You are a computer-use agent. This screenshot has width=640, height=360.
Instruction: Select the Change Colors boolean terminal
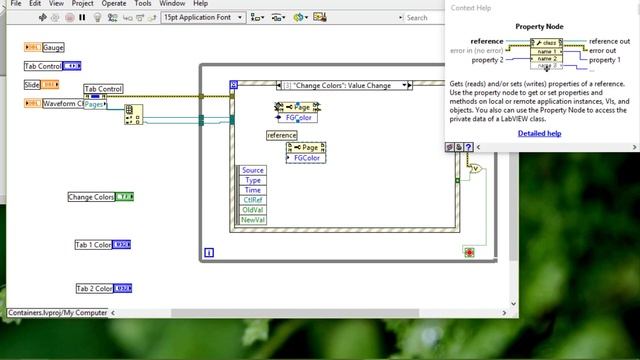point(124,197)
